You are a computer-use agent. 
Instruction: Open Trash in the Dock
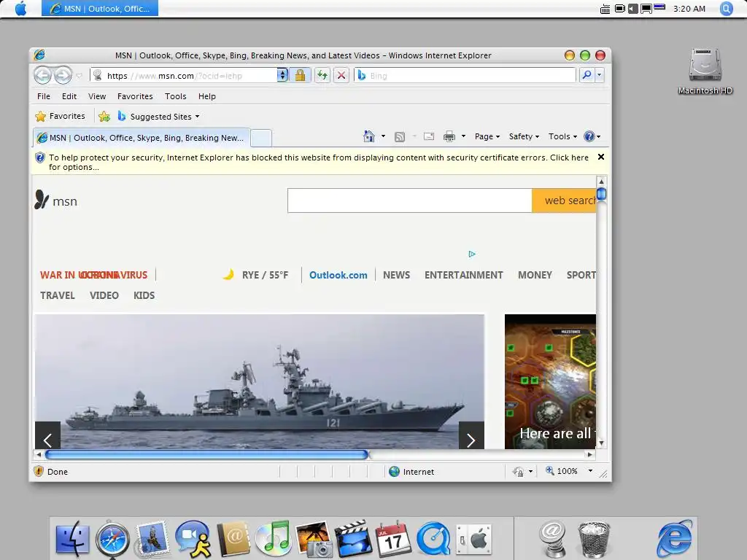point(593,539)
